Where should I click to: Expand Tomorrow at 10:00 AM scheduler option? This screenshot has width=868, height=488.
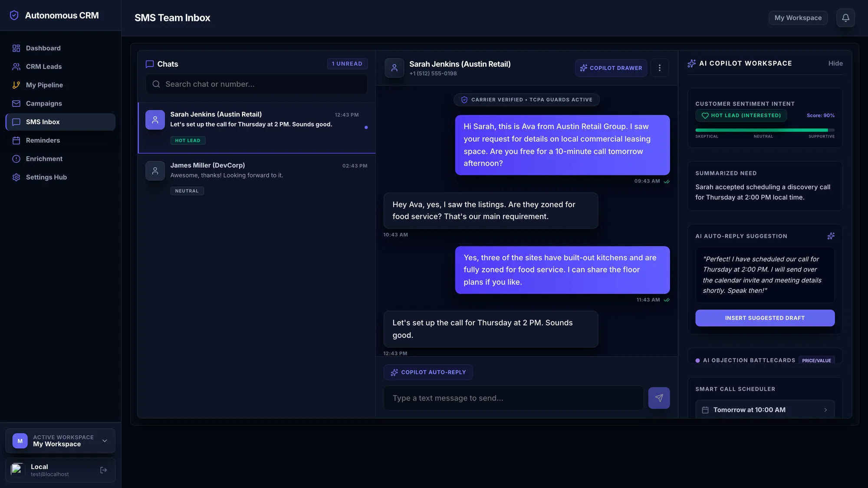(x=765, y=409)
